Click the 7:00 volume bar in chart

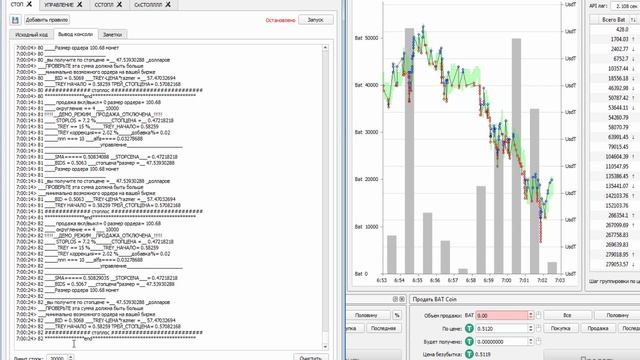516,156
